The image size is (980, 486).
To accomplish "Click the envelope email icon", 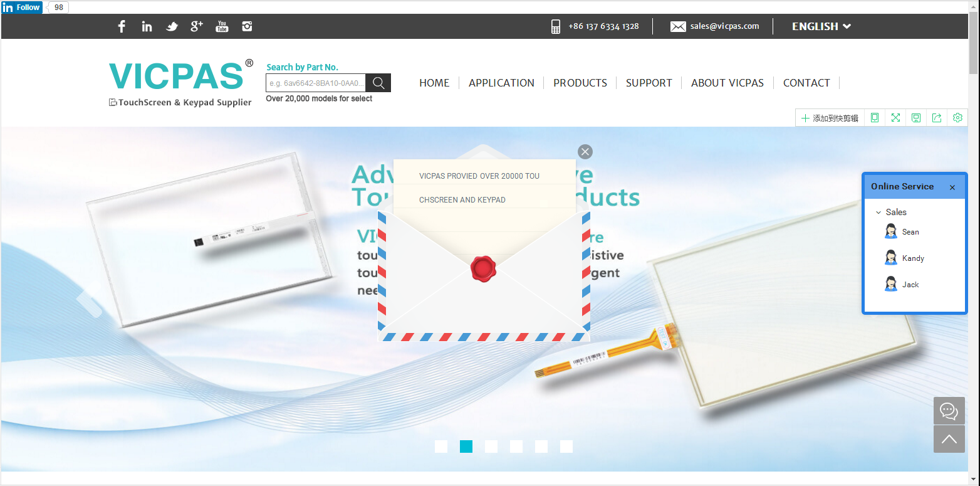I will pyautogui.click(x=678, y=26).
